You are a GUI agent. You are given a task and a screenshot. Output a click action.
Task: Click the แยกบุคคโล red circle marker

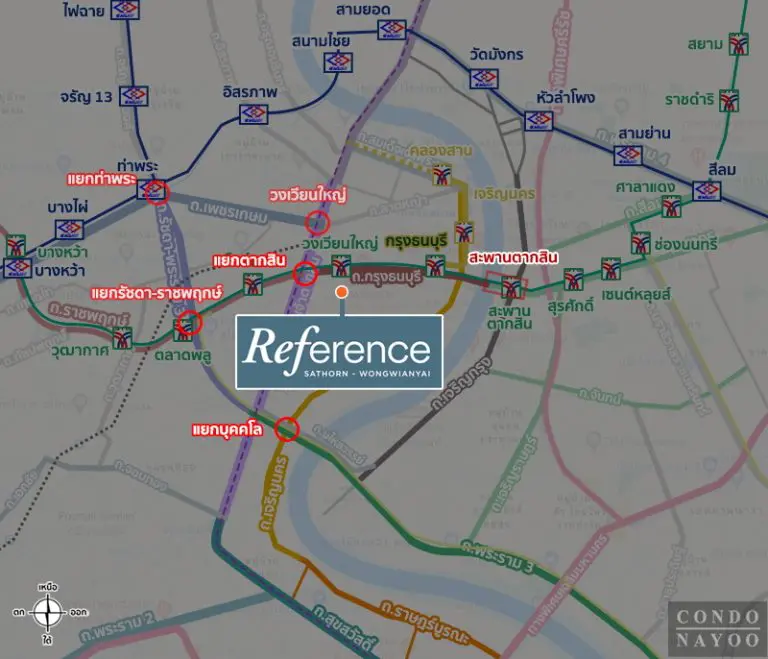(x=287, y=429)
